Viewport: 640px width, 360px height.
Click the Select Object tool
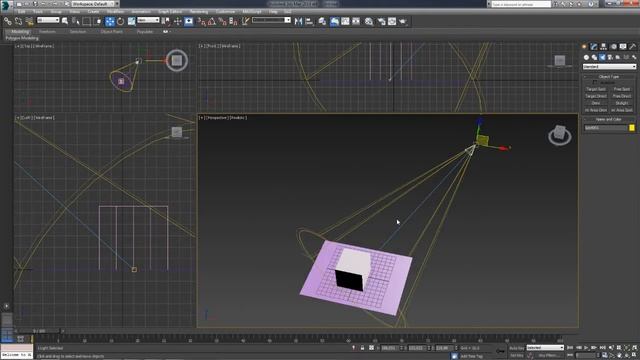(64, 21)
